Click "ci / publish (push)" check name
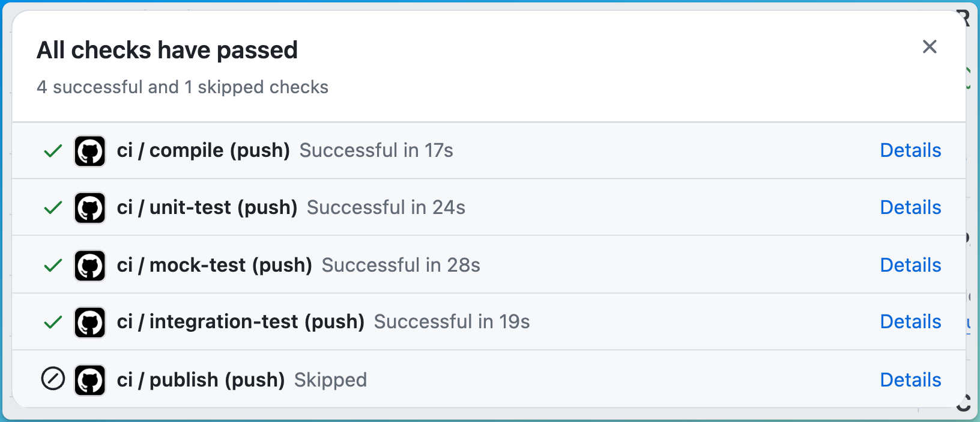 pos(201,380)
